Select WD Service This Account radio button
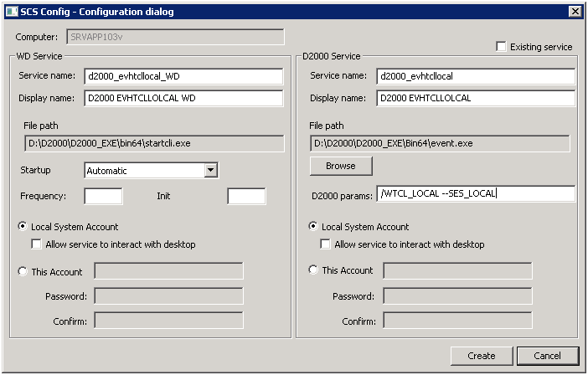Viewport: 588px width, 375px height. coord(23,271)
